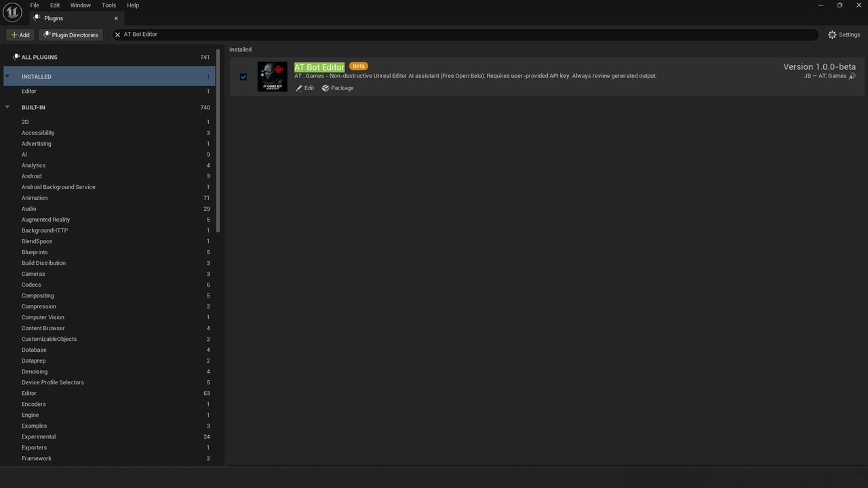The width and height of the screenshot is (868, 488).
Task: Open the Edit menu
Action: 55,5
